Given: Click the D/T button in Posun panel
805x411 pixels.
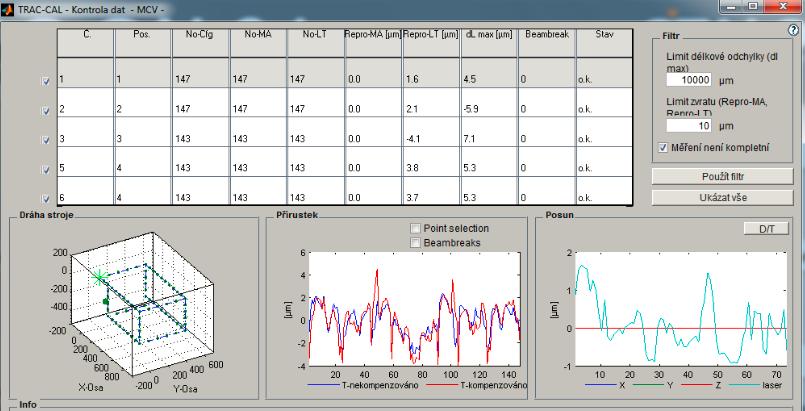Looking at the screenshot, I should pyautogui.click(x=766, y=229).
